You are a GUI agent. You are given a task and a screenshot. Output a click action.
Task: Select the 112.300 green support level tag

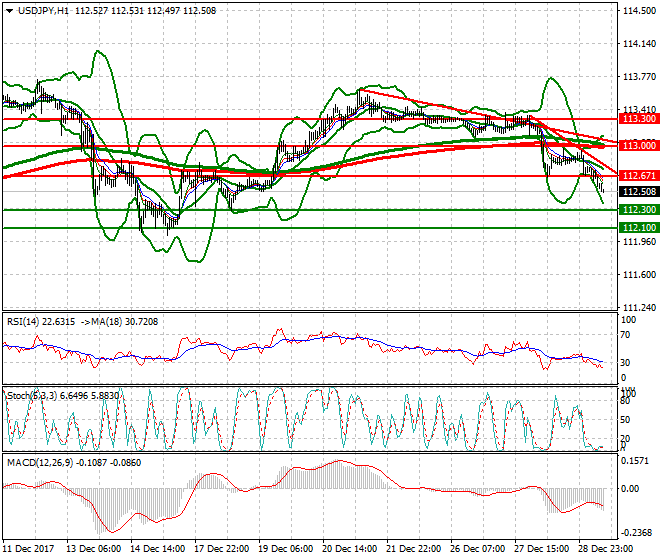(638, 209)
